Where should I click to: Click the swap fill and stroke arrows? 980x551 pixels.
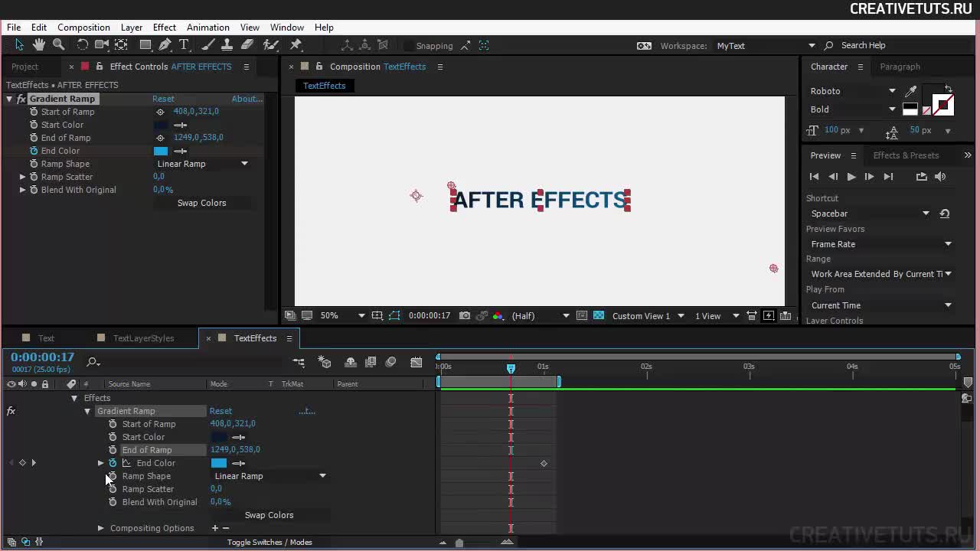point(949,89)
